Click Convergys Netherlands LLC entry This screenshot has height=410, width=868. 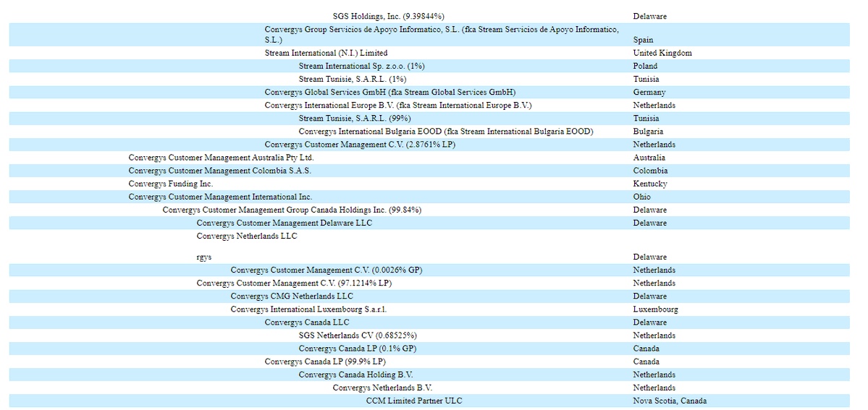(x=247, y=236)
